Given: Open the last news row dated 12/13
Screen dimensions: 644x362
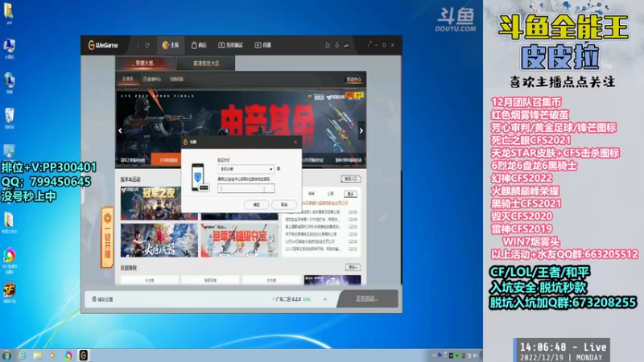Looking at the screenshot, I should [x=321, y=249].
